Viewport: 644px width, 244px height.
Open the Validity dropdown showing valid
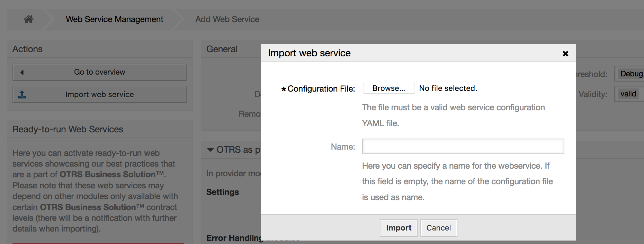tap(629, 94)
